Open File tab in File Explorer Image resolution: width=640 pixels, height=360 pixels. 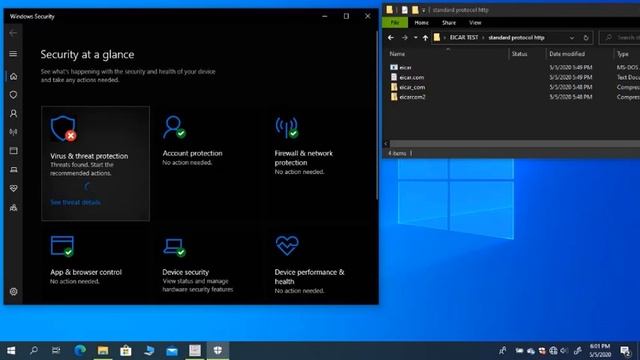(x=395, y=22)
